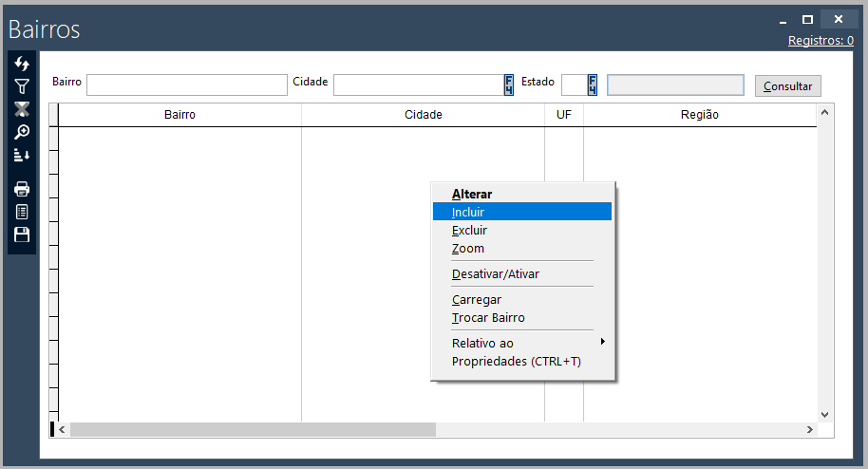
Task: Click the Bairro text input field
Action: click(186, 85)
